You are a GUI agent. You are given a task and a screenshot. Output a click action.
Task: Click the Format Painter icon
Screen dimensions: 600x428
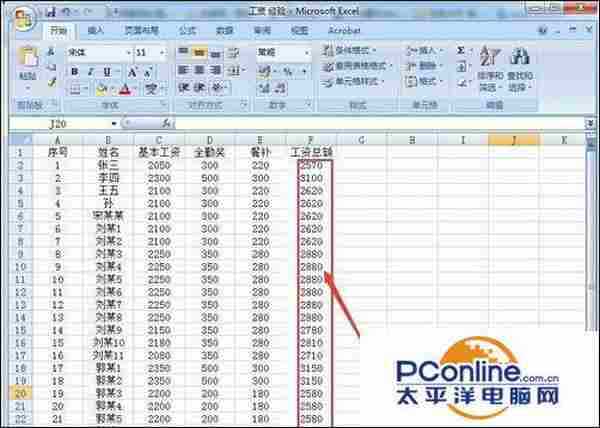(52, 84)
